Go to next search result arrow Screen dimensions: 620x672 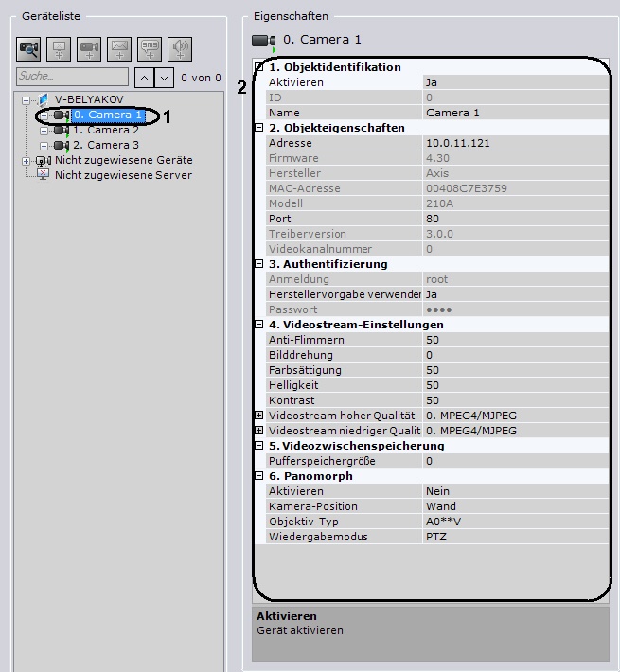[164, 78]
